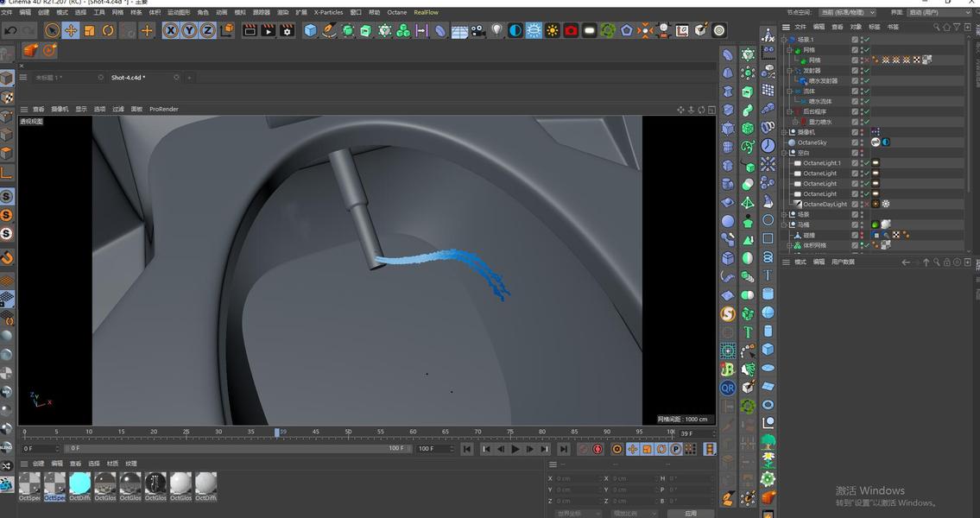Open the Octane menu

pyautogui.click(x=396, y=12)
